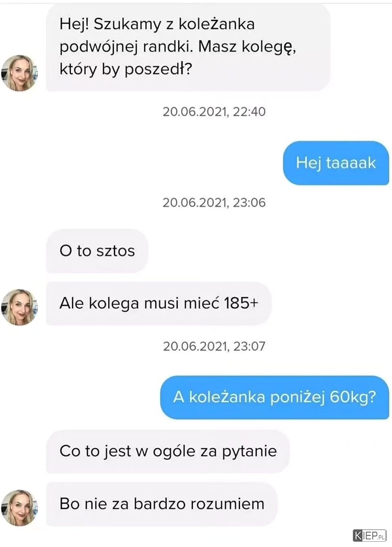
Task: Tap the profile photo beside the first message
Action: click(x=19, y=73)
